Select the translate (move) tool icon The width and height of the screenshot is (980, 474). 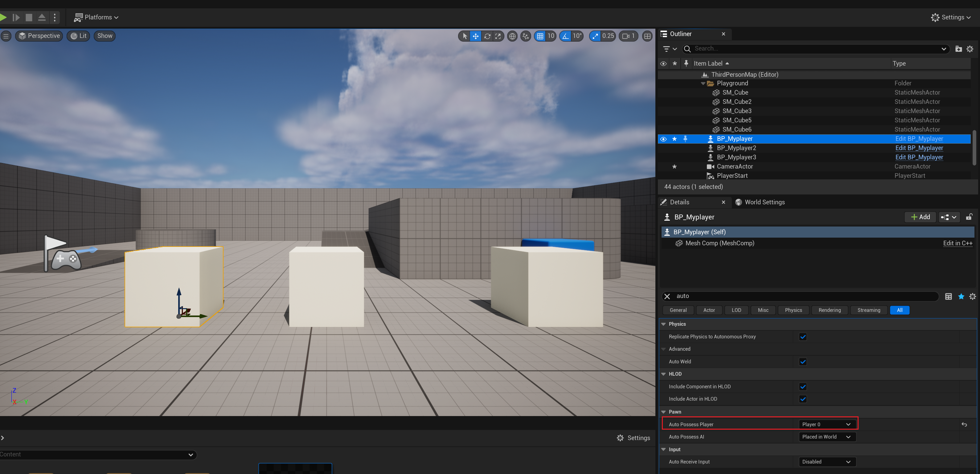click(476, 36)
